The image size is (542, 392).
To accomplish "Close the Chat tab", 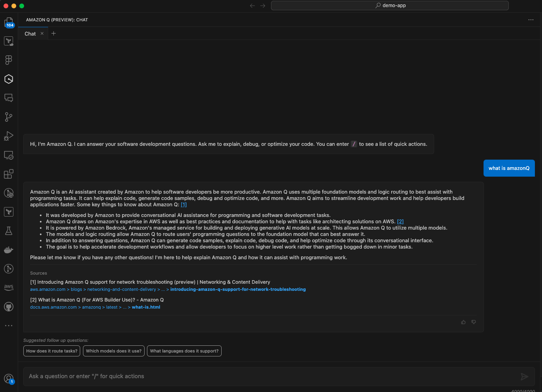I will point(42,34).
